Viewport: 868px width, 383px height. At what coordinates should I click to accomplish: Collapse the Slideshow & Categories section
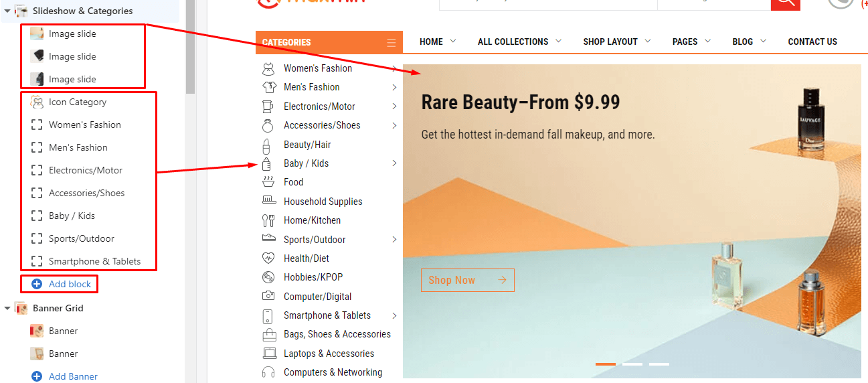pyautogui.click(x=7, y=11)
